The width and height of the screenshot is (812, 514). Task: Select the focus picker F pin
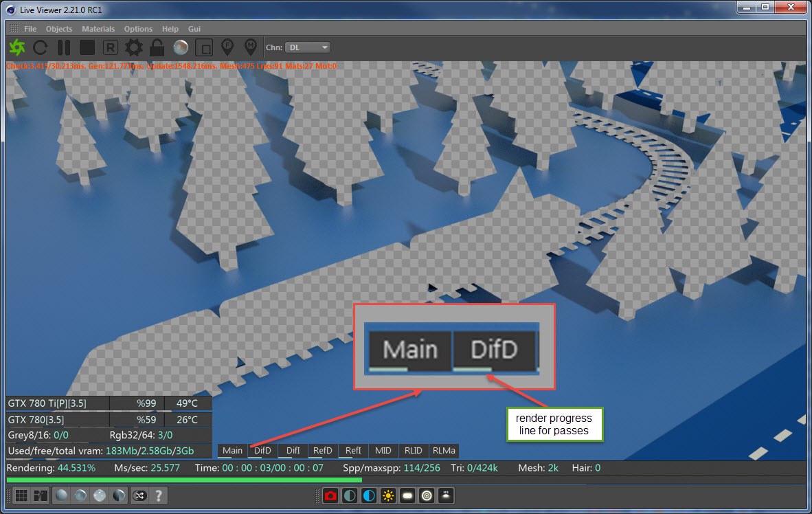tap(227, 47)
